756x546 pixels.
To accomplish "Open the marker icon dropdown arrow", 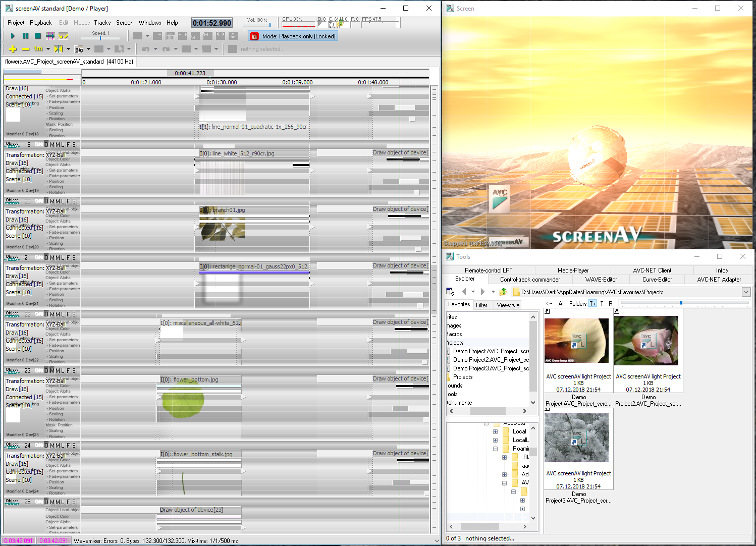I will point(68,49).
